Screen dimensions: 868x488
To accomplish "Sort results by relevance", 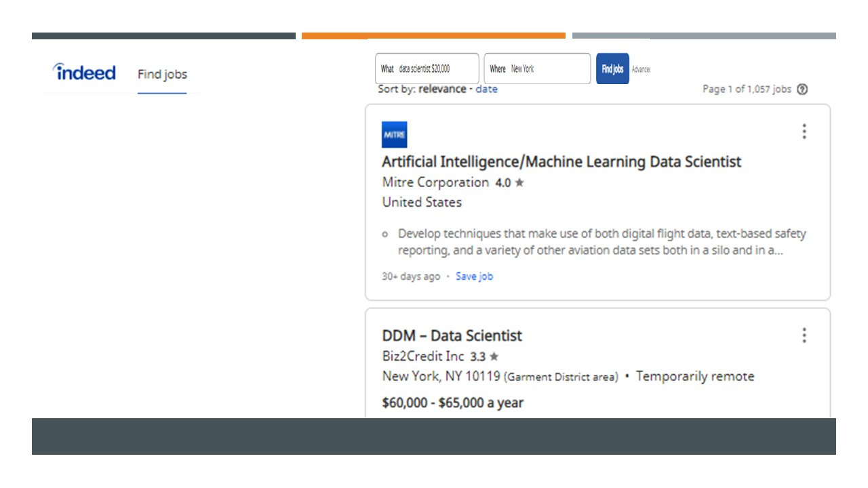I will [442, 89].
